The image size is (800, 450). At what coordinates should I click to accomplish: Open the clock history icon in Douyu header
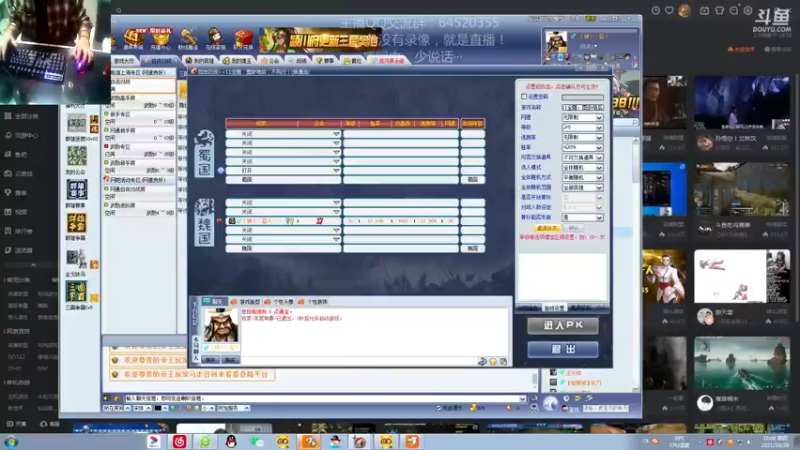coord(656,10)
